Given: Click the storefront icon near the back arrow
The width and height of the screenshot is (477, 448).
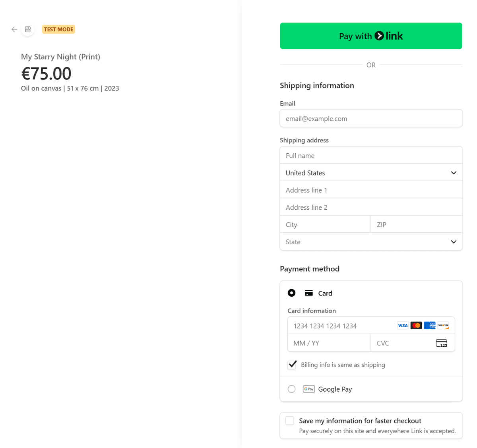Looking at the screenshot, I should 27,29.
